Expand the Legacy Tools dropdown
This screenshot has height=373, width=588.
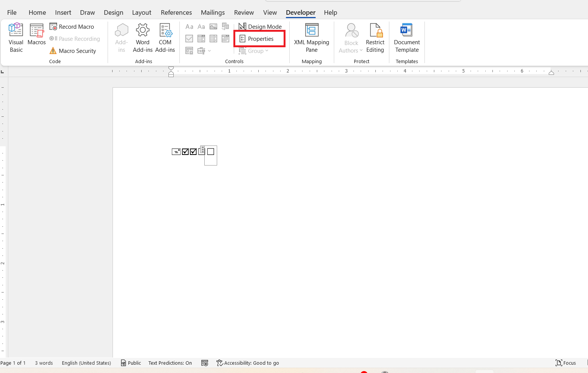pyautogui.click(x=204, y=51)
